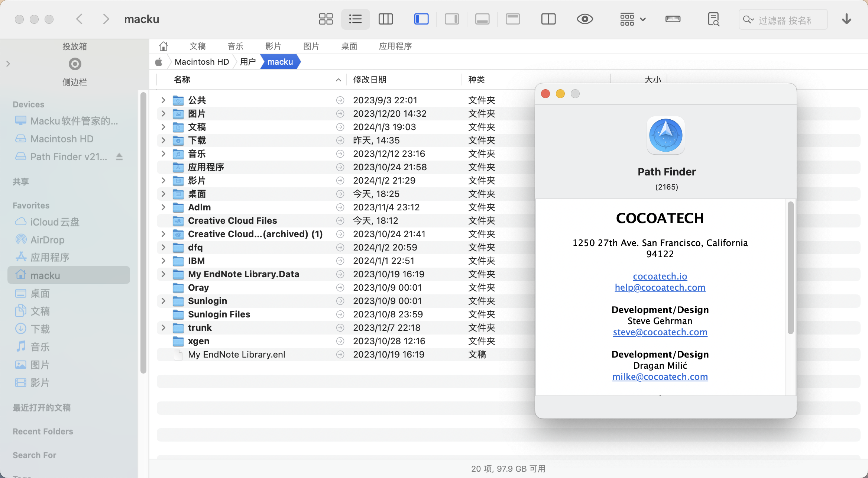Toggle dual pane browser view

click(548, 19)
